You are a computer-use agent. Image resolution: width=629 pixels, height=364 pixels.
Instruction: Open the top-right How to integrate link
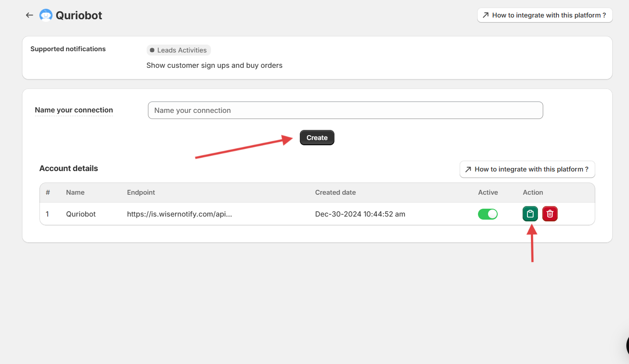545,15
